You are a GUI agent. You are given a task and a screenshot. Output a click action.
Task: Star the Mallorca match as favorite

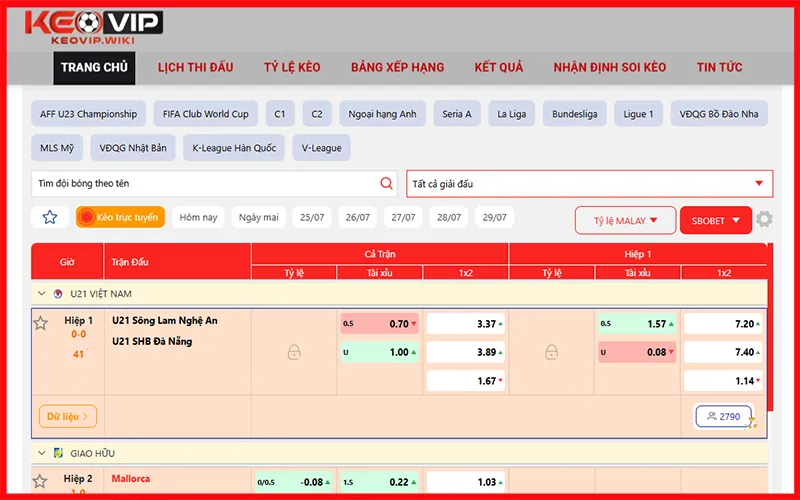(x=41, y=481)
